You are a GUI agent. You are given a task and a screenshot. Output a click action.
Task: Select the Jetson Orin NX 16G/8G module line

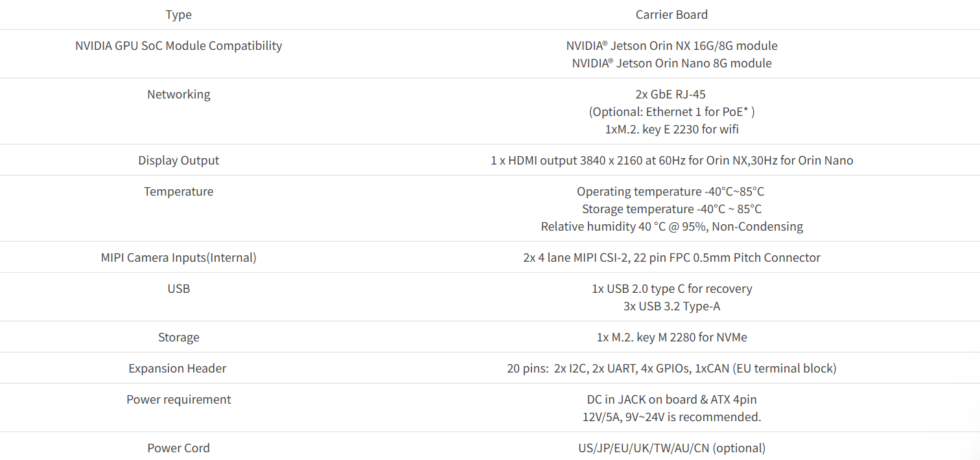point(671,46)
